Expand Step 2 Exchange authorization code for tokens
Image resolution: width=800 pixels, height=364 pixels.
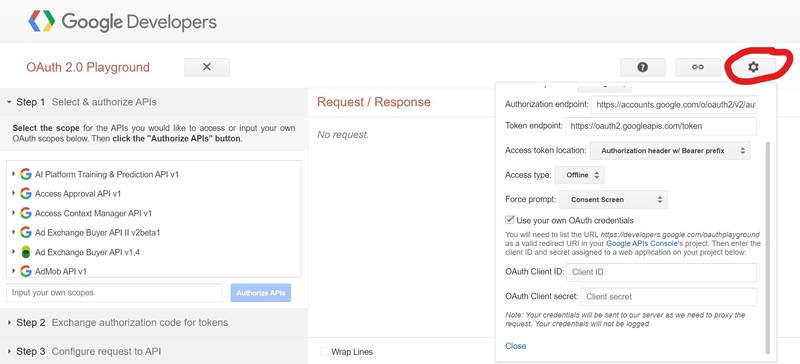(x=154, y=323)
